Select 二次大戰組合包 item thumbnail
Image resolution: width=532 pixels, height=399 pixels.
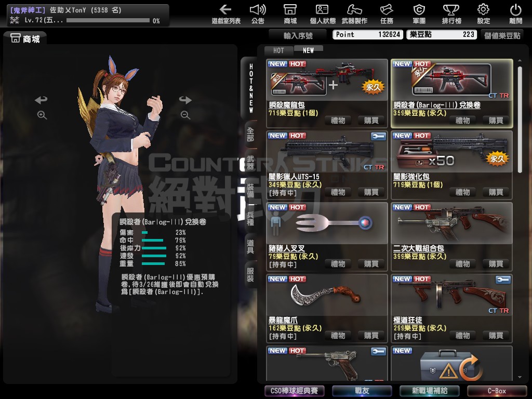[451, 223]
